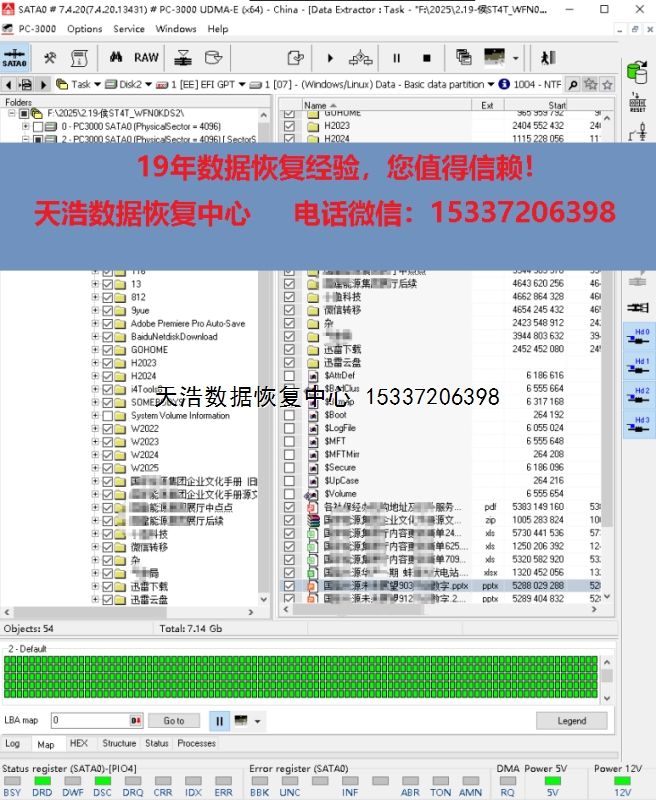656x800 pixels.
Task: Check the System Volume Information checkbox
Action: [108, 415]
